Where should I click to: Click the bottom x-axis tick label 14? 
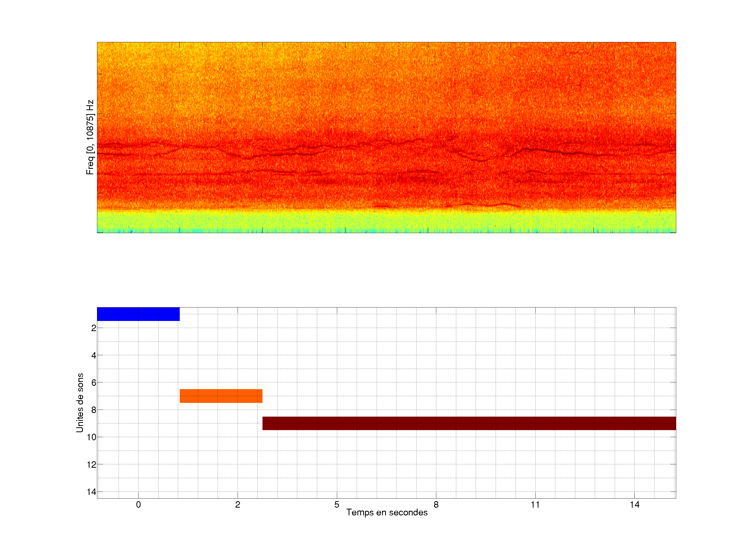click(634, 505)
